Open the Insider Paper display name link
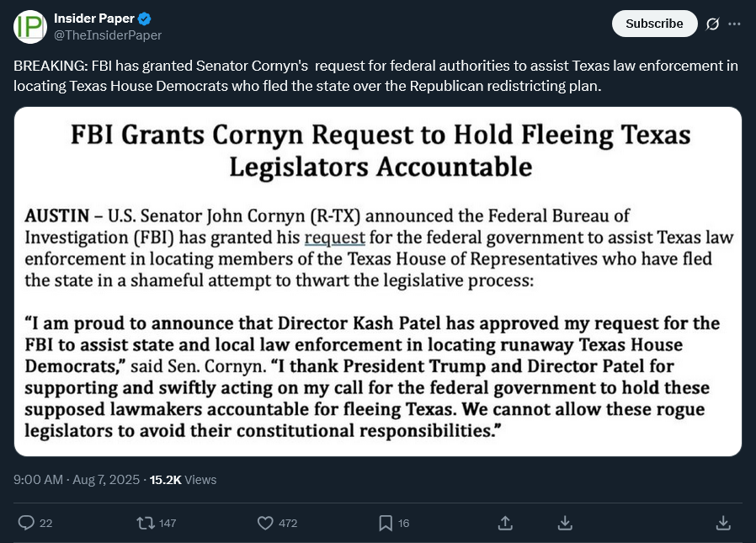The image size is (756, 543). coord(93,19)
